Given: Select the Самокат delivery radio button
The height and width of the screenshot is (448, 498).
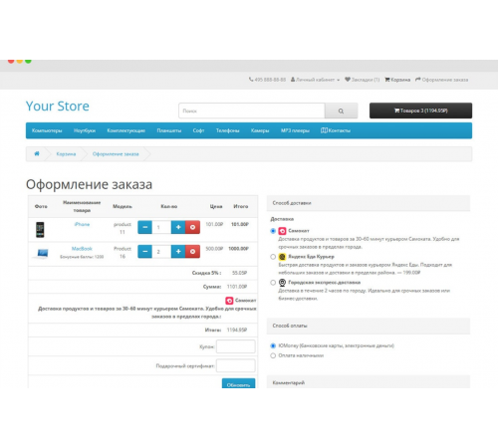Looking at the screenshot, I should 273,231.
